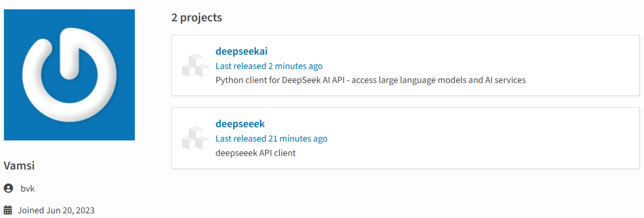Click "Last released 2 minutes ago" text

point(269,66)
